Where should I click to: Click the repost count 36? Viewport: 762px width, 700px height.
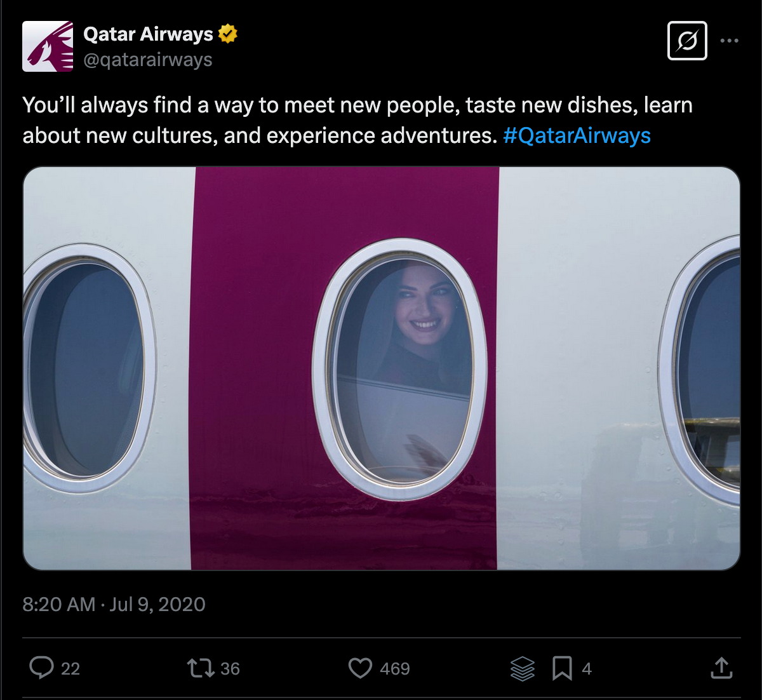coord(230,669)
